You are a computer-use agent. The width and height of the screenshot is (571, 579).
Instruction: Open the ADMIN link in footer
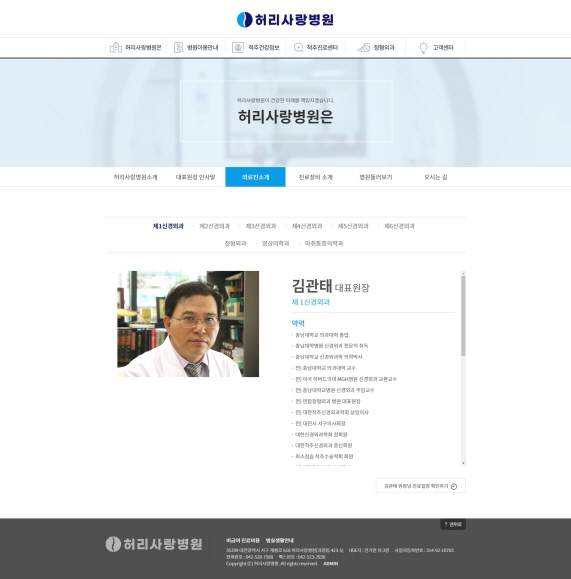click(x=331, y=563)
